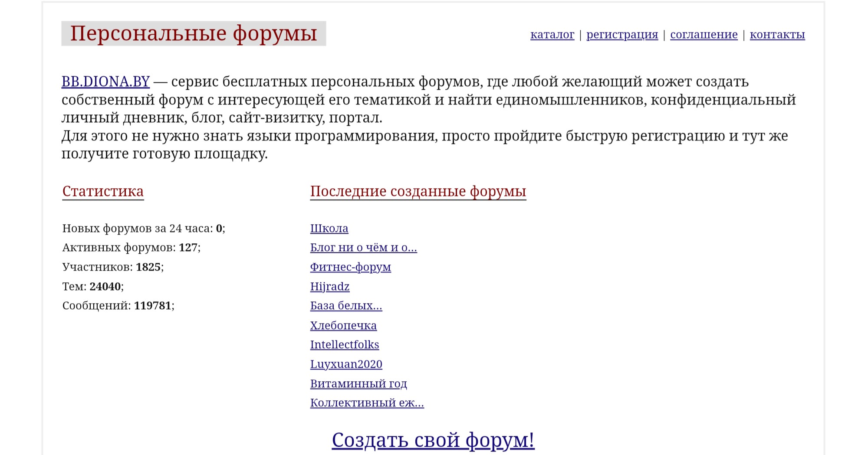
Task: Open the Витаминный год forum
Action: pos(358,383)
